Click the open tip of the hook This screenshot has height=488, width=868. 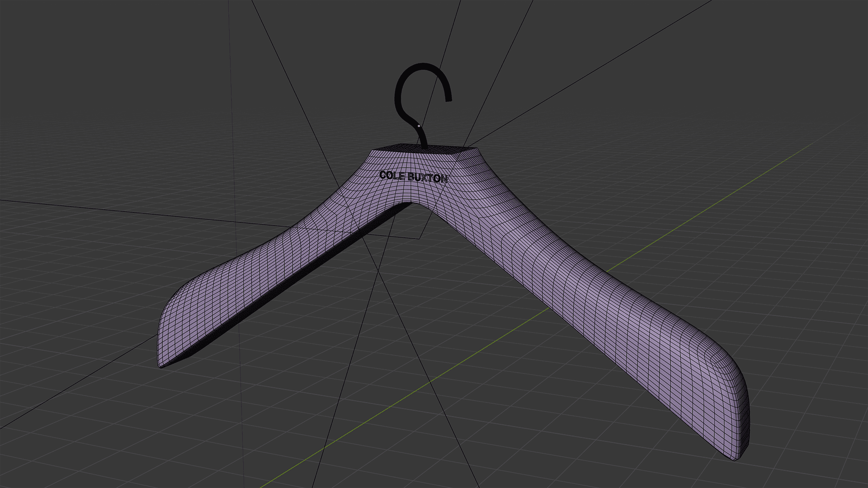(449, 99)
